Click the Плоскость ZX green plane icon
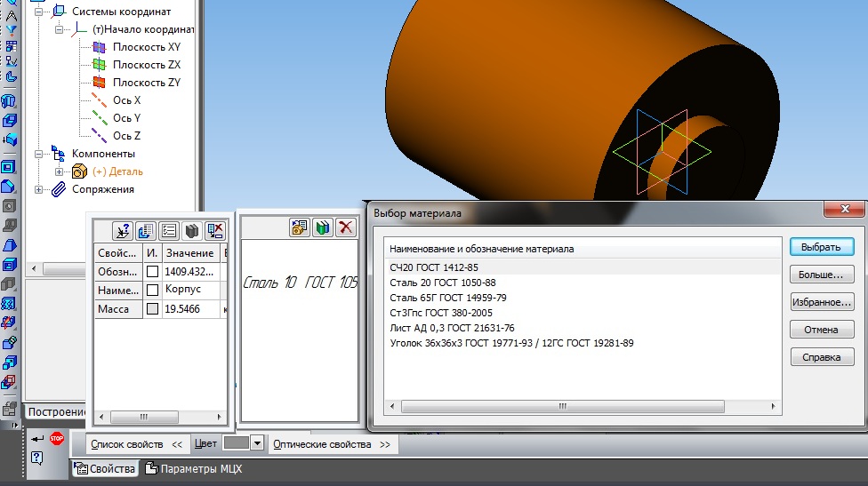Image resolution: width=868 pixels, height=486 pixels. (99, 65)
